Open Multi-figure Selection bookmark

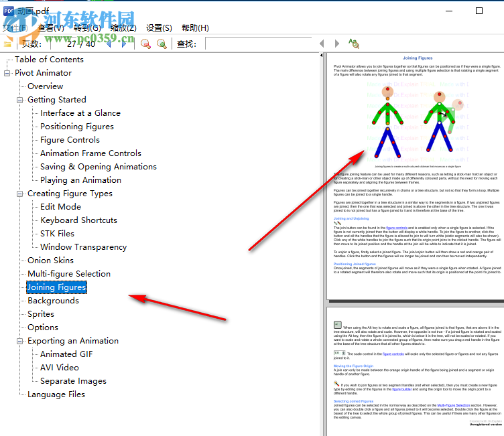69,274
